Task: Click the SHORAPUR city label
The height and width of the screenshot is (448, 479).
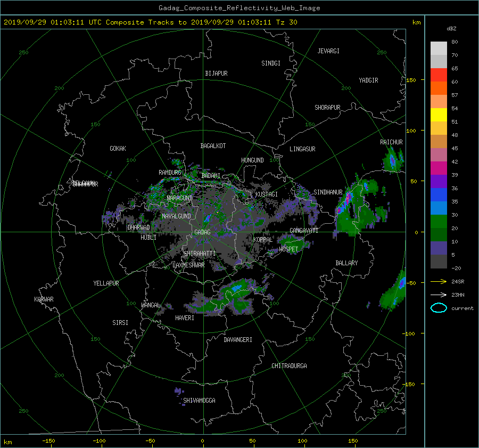Action: click(x=327, y=107)
